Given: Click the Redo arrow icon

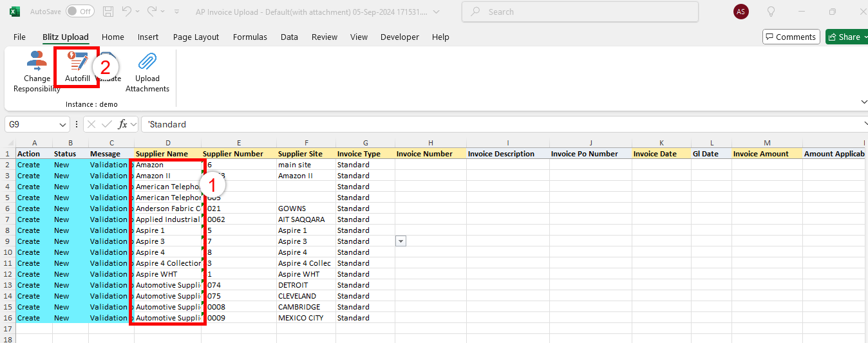Looking at the screenshot, I should 152,12.
